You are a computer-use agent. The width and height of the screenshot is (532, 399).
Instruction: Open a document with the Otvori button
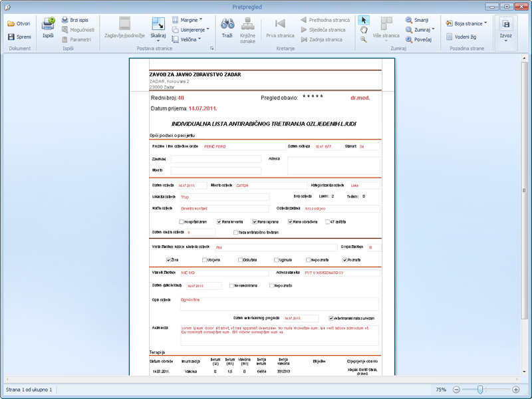[x=19, y=23]
